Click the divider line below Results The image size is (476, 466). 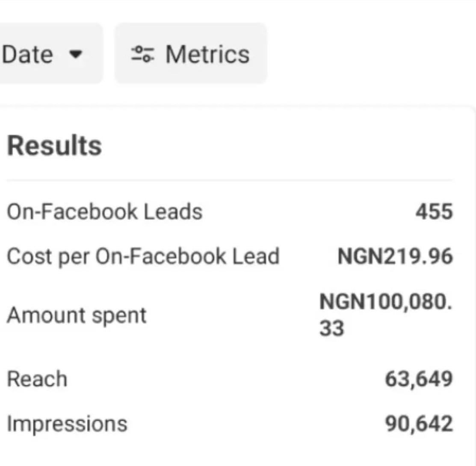click(x=229, y=180)
